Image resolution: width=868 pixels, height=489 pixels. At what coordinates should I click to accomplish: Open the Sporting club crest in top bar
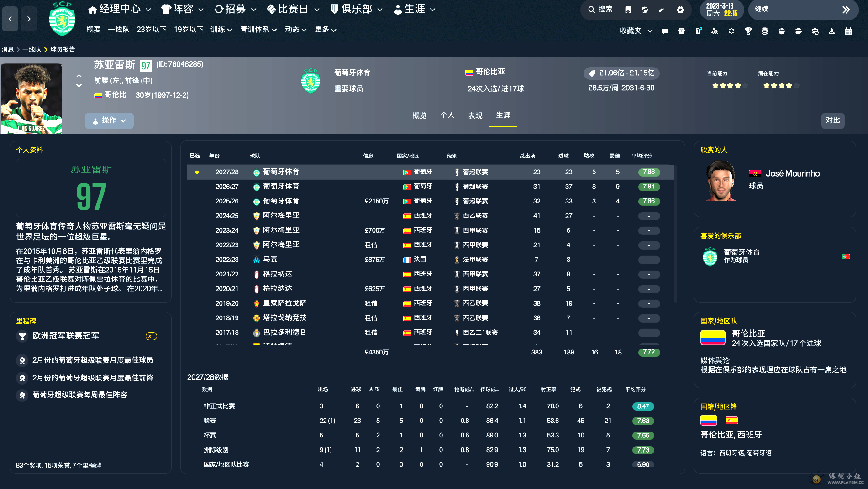click(x=62, y=19)
